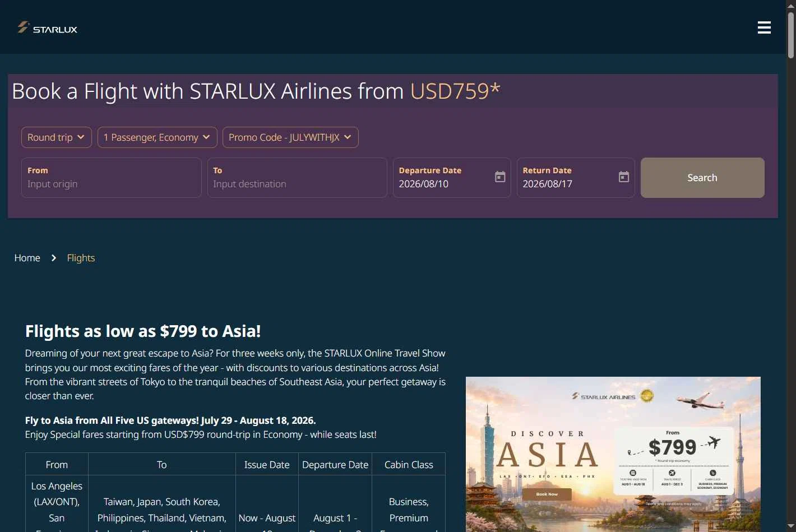Click the STARLUX logo
The image size is (796, 532).
pyautogui.click(x=47, y=27)
